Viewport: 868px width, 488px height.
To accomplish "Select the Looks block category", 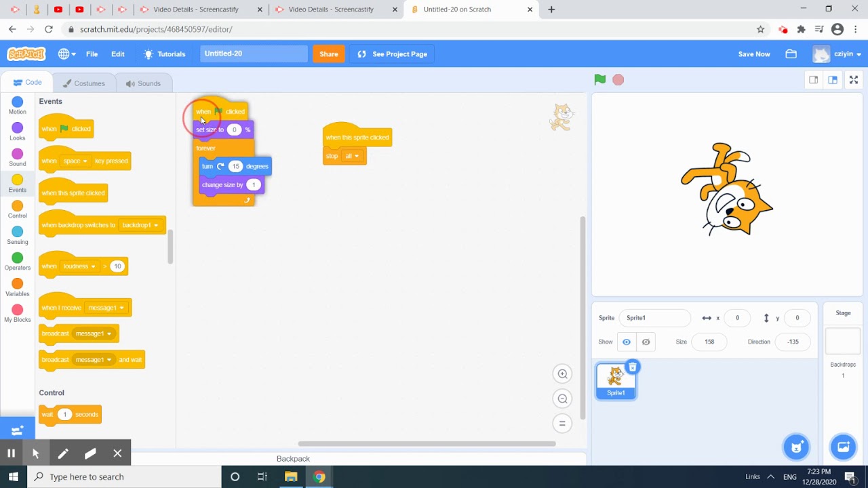I will click(x=17, y=131).
